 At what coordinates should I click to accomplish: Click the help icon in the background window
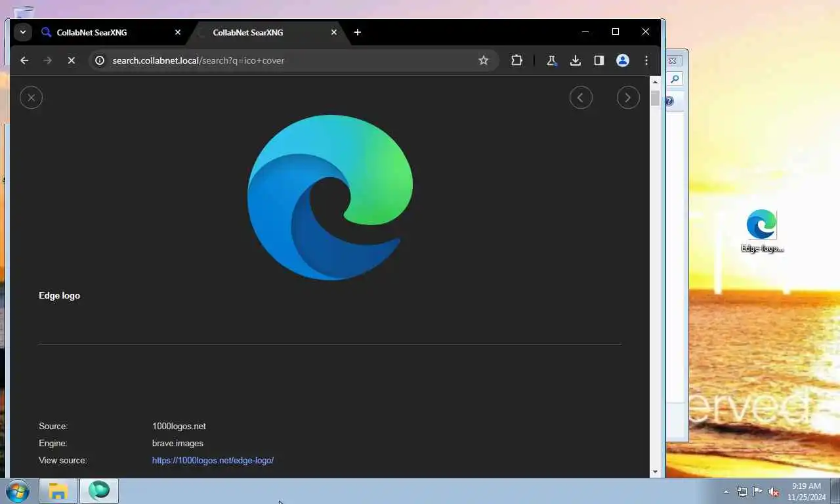669,101
